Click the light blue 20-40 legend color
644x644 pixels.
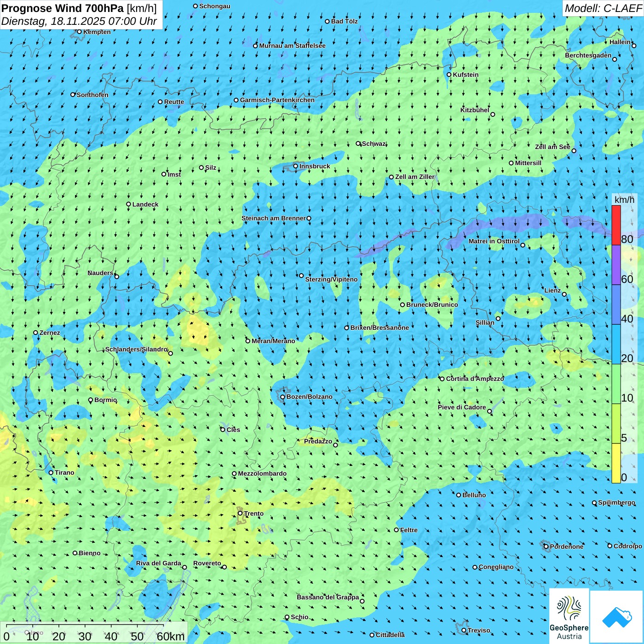coord(616,345)
